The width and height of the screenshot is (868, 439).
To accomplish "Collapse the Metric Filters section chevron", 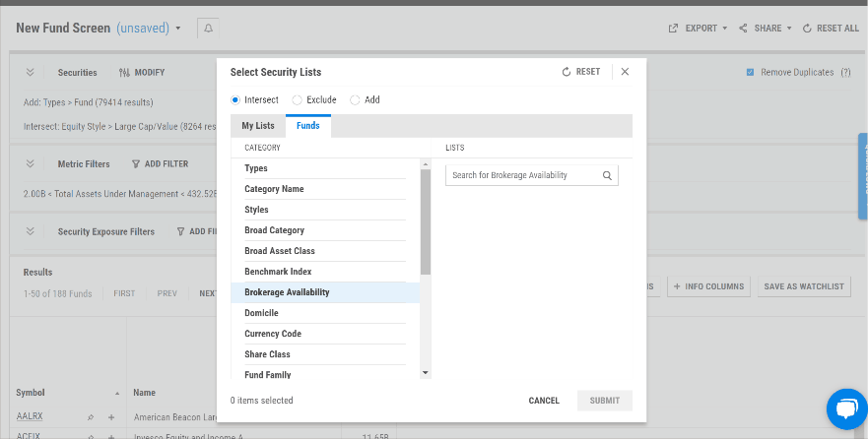I will [x=31, y=163].
